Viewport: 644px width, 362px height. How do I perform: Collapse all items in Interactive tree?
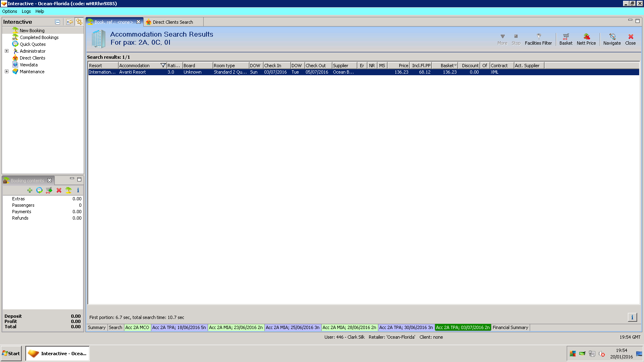point(58,22)
